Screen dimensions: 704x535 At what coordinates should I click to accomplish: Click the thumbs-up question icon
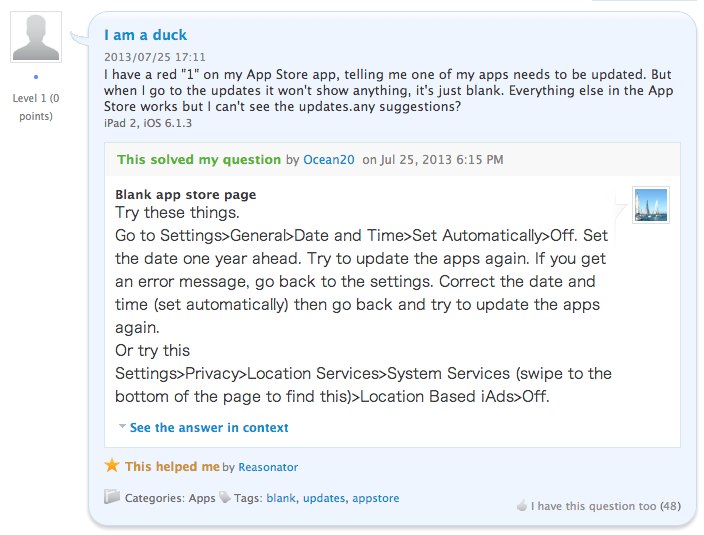[521, 506]
